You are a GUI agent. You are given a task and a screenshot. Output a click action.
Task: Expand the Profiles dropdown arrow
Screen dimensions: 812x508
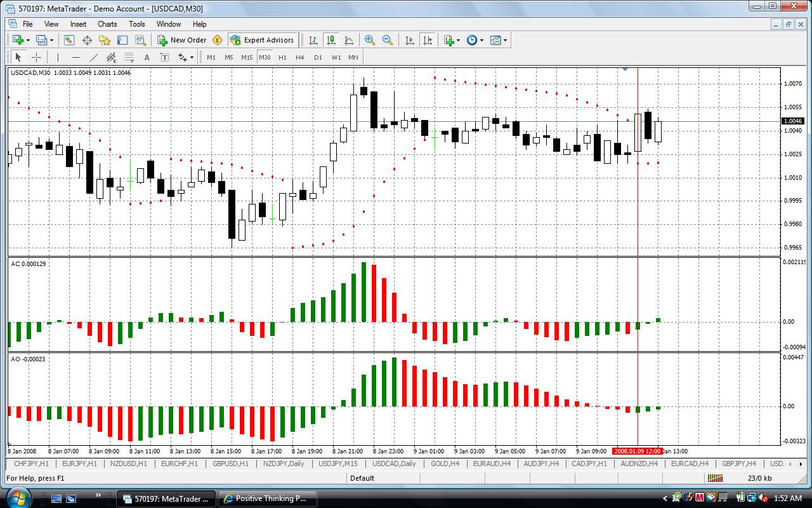51,40
